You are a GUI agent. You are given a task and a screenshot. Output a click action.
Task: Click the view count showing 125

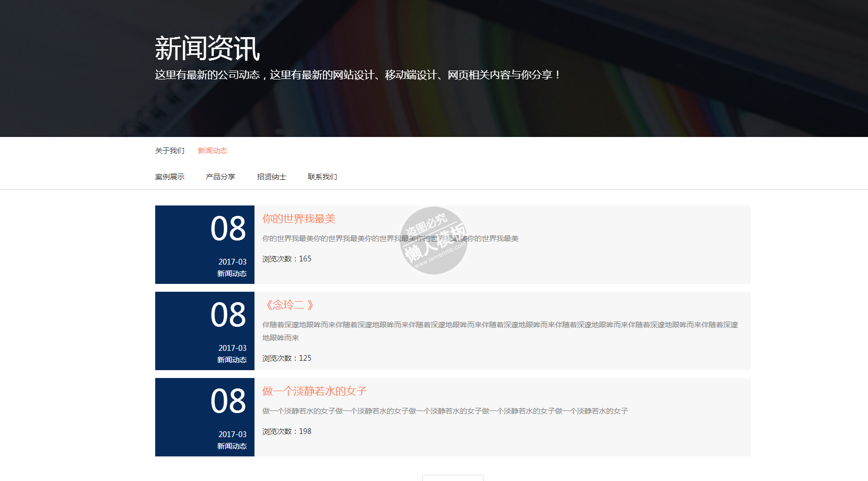(x=286, y=358)
